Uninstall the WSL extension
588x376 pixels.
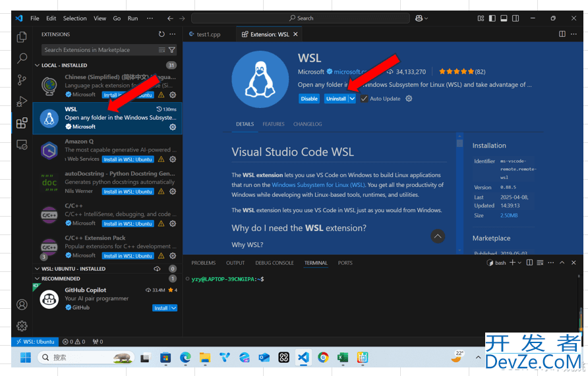coord(336,99)
